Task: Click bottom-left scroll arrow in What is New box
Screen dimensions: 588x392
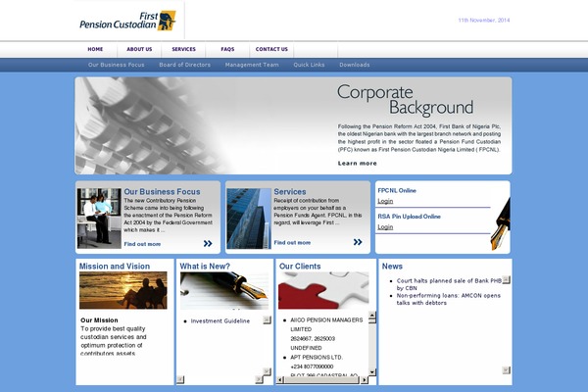Action: [x=180, y=379]
